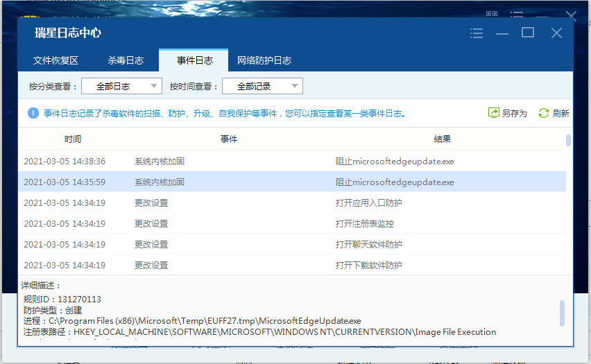
Task: Minimize the 瑞星日志中心 window
Action: click(502, 34)
